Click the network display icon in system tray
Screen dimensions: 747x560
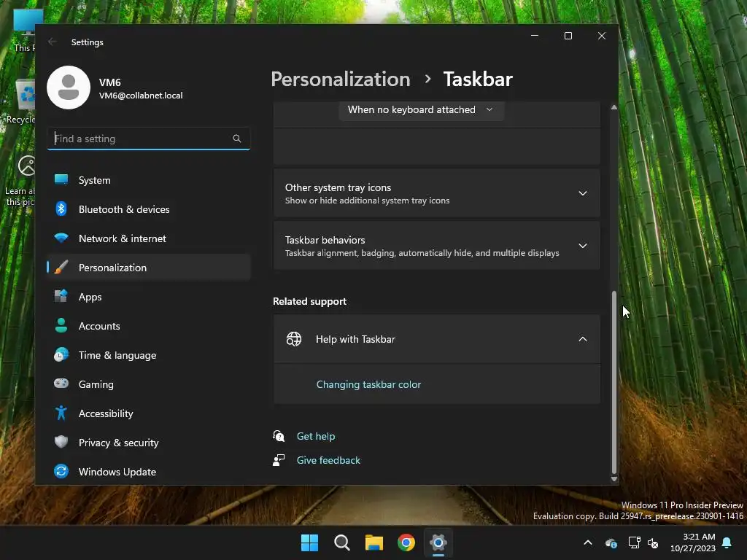[x=634, y=542]
